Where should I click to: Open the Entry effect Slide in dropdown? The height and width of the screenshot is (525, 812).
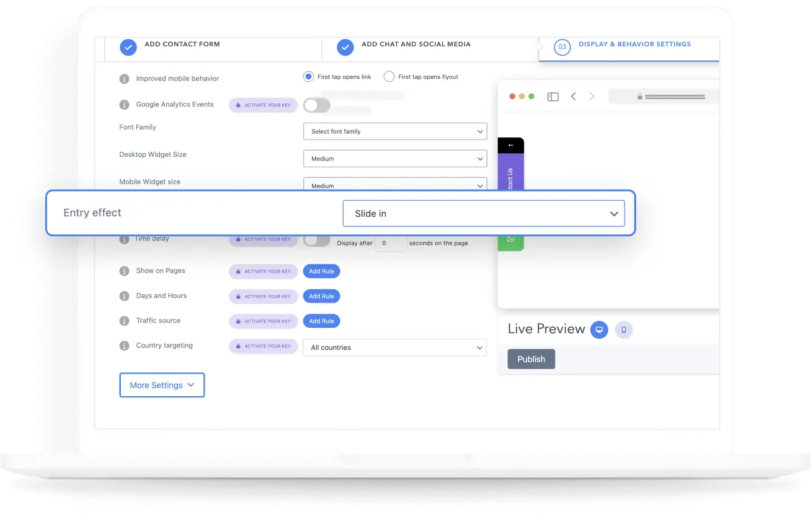pyautogui.click(x=484, y=214)
